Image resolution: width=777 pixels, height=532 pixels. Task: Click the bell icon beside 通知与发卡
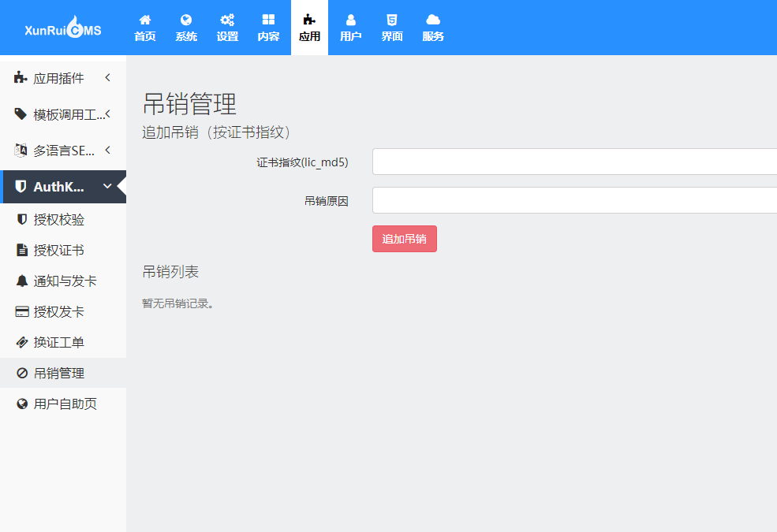pyautogui.click(x=22, y=281)
